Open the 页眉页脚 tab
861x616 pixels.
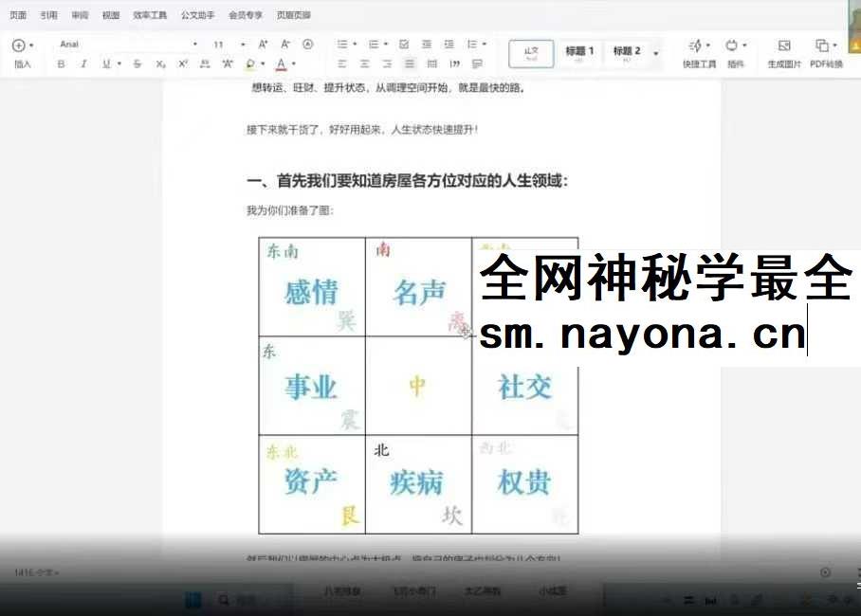pyautogui.click(x=294, y=15)
